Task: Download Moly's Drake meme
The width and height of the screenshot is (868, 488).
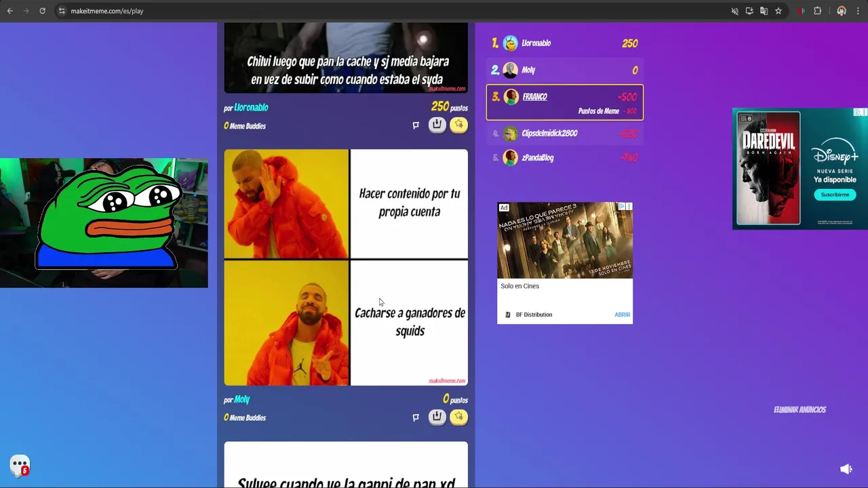Action: tap(437, 417)
